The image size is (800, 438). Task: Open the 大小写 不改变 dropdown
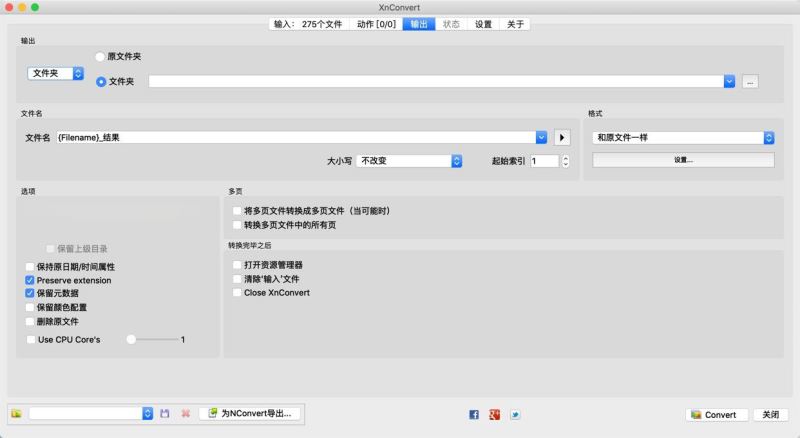pyautogui.click(x=409, y=161)
